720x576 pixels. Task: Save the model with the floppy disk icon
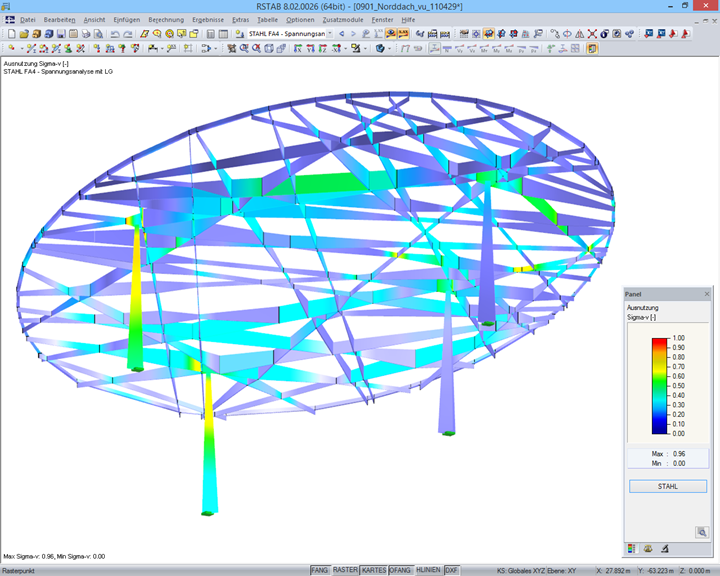tap(61, 34)
